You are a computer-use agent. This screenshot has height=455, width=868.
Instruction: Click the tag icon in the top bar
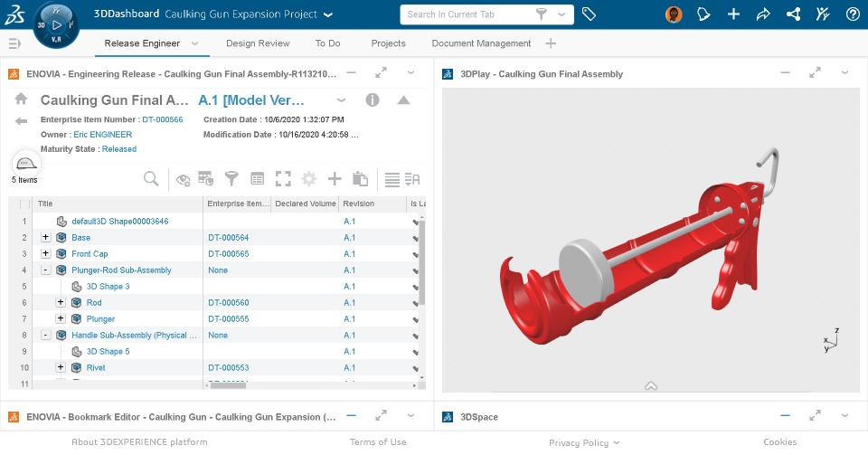coord(589,14)
